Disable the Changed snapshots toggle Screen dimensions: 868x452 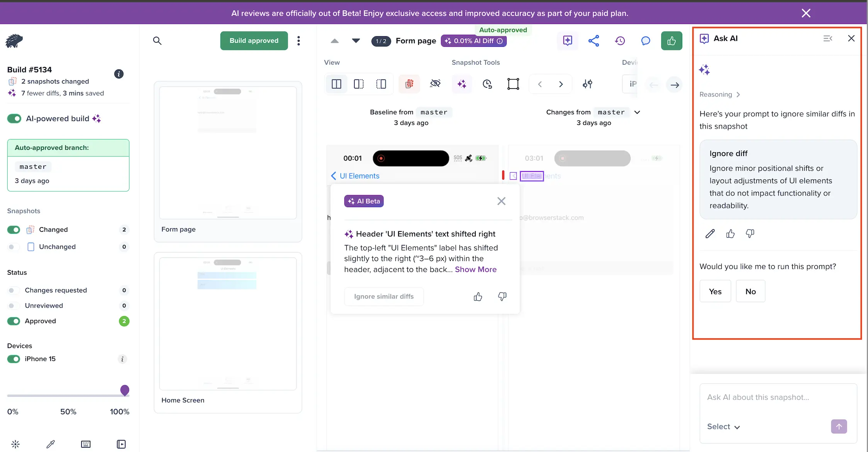point(14,229)
